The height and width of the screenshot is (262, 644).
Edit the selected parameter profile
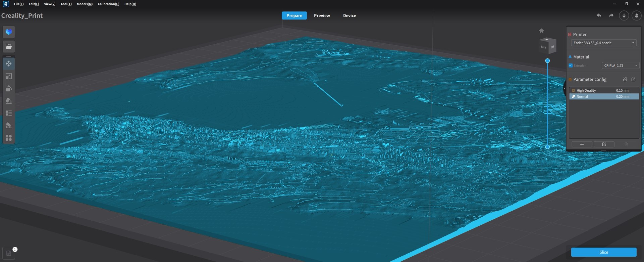click(604, 144)
